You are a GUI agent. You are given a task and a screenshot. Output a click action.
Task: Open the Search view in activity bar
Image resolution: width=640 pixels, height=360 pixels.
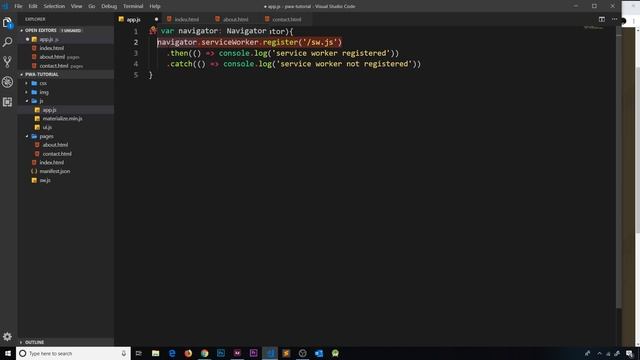[x=7, y=42]
